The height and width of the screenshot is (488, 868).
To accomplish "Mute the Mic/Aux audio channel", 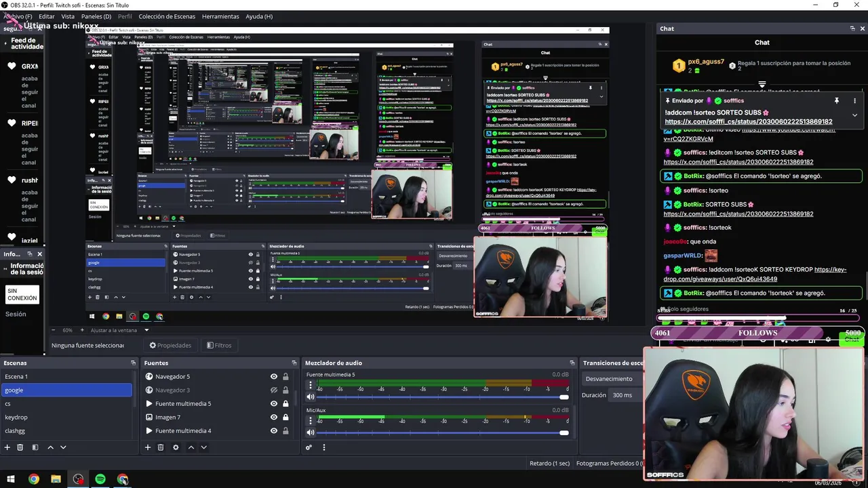I will coord(311,432).
